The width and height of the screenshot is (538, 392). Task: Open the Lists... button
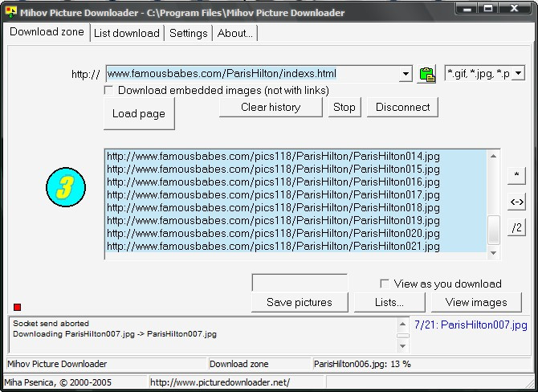pos(389,302)
